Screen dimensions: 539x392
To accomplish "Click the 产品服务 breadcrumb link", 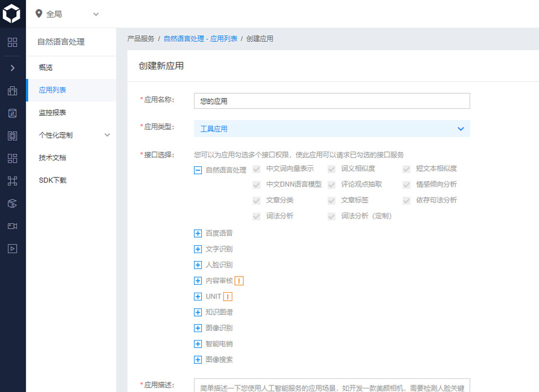I will [141, 39].
